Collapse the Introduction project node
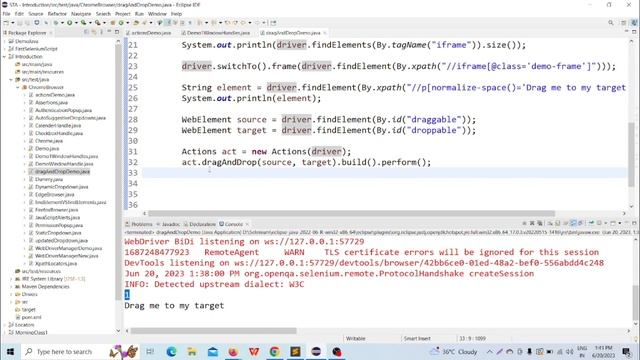640x360 pixels. [x=4, y=57]
